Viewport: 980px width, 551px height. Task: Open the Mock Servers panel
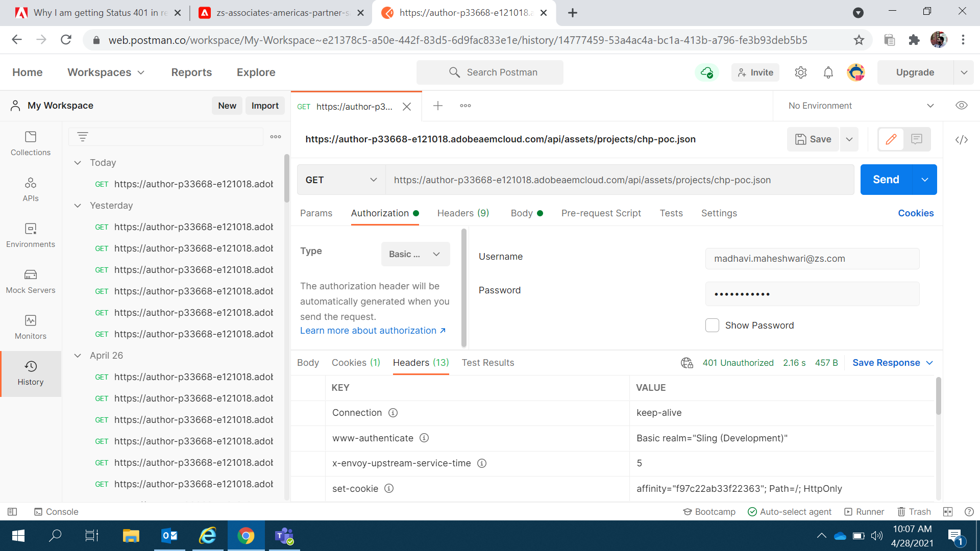30,282
